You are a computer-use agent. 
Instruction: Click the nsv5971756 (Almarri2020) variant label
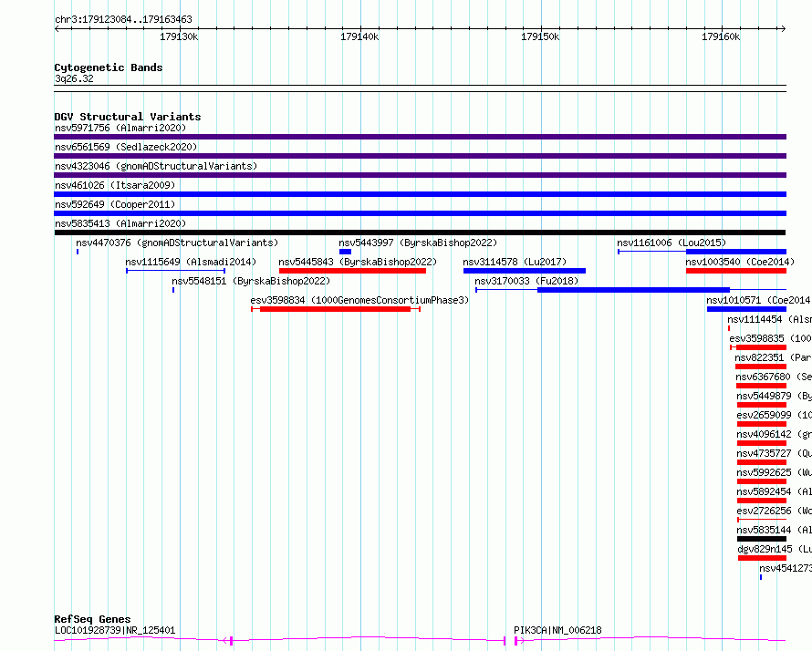click(x=120, y=128)
